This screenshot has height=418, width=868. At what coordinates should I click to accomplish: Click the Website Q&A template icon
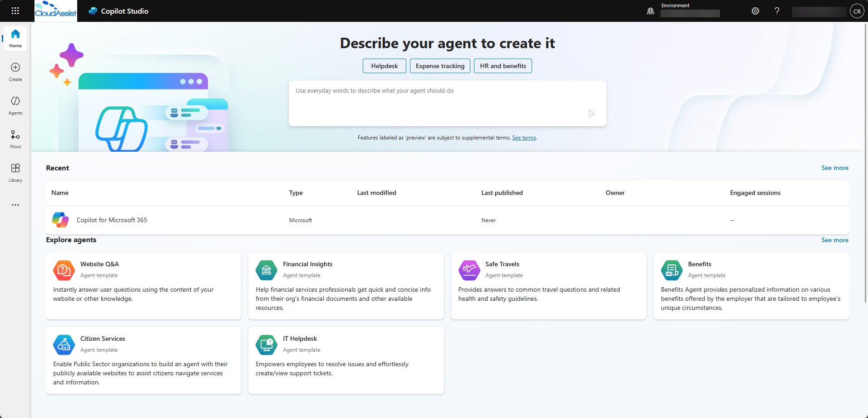tap(64, 270)
